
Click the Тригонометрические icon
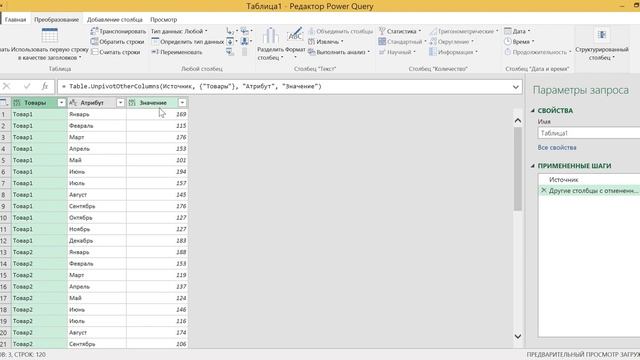433,31
